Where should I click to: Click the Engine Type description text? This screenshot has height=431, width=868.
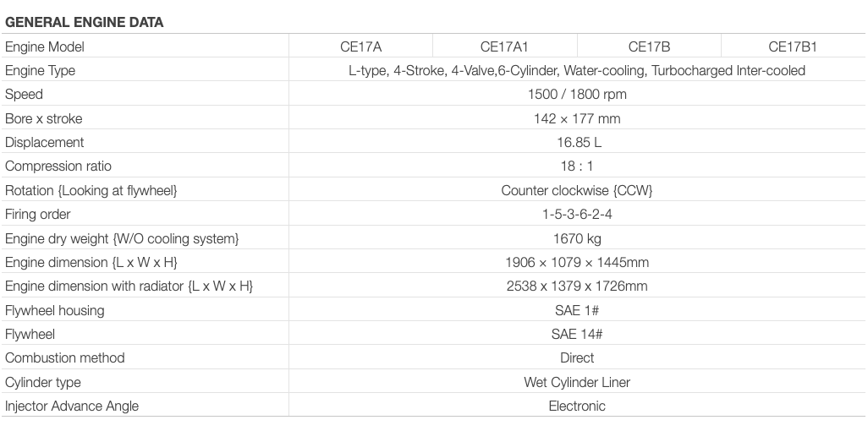pyautogui.click(x=577, y=71)
